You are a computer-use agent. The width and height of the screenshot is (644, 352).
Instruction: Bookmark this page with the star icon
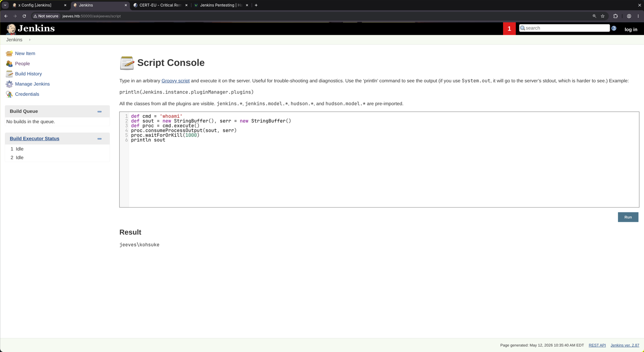602,16
